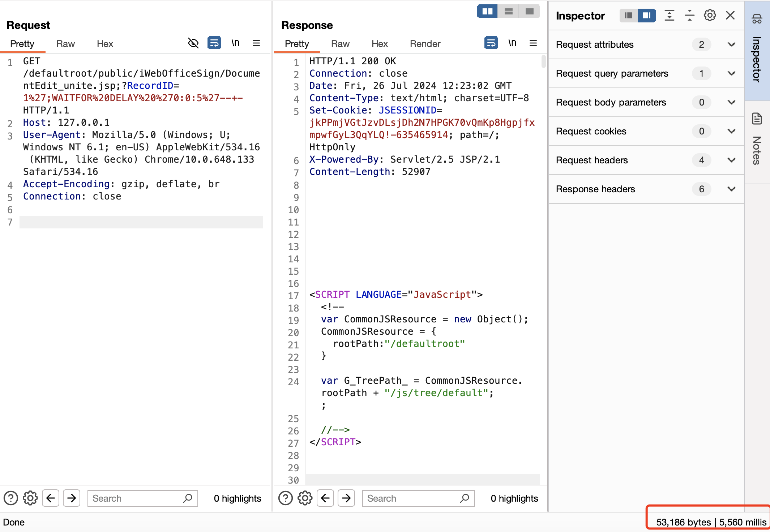Go to next match in Response
Viewport: 770px width, 532px height.
[346, 498]
